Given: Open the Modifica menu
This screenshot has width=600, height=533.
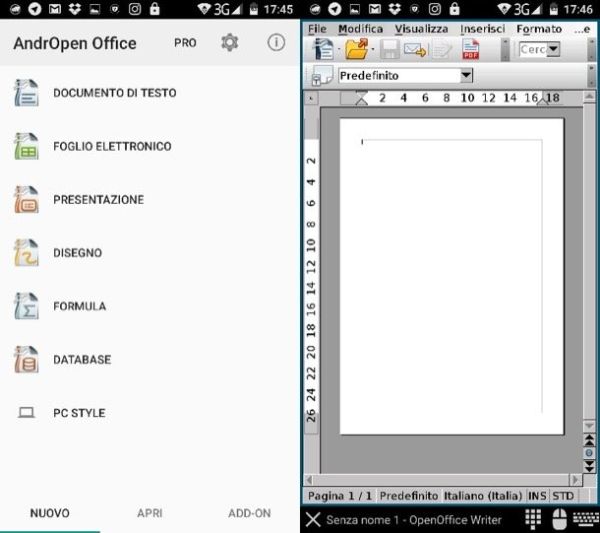Looking at the screenshot, I should coord(360,29).
